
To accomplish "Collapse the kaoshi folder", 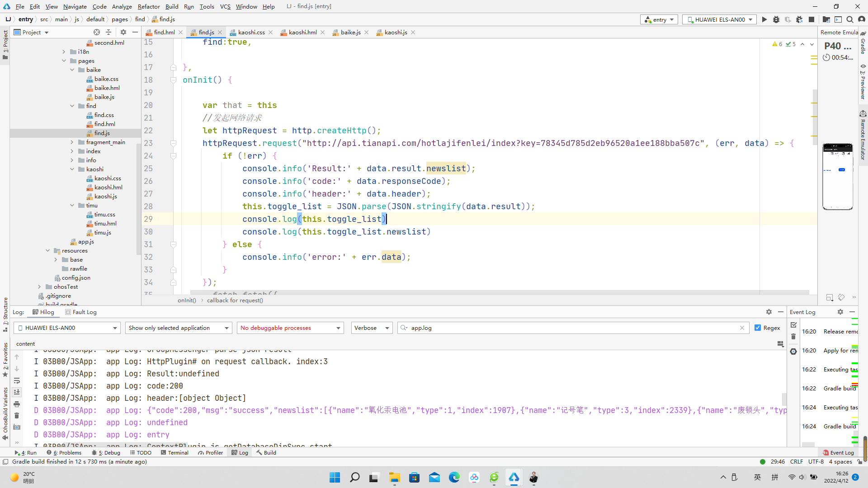I will [72, 169].
